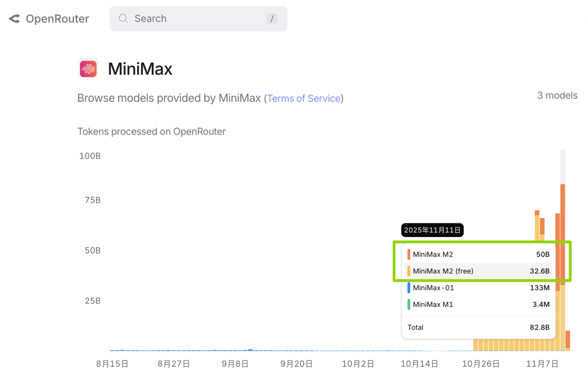Click the MiniMax M1 green color marker
588x383 pixels.
pos(409,305)
